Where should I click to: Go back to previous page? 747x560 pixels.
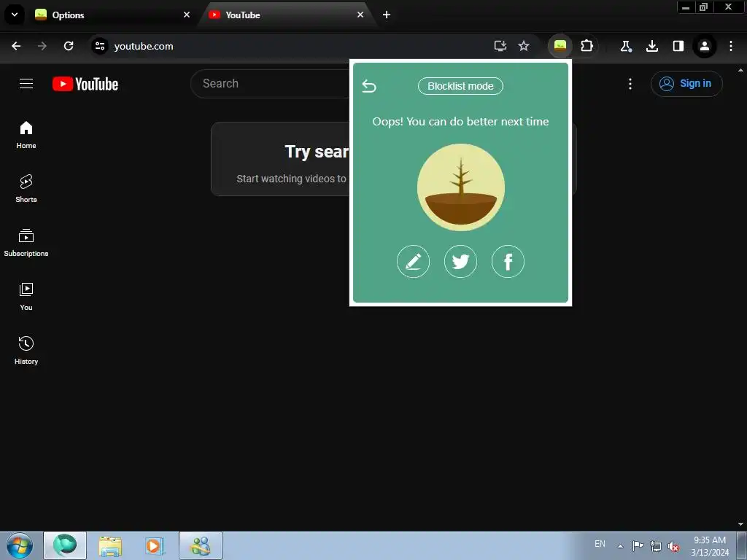click(x=16, y=46)
